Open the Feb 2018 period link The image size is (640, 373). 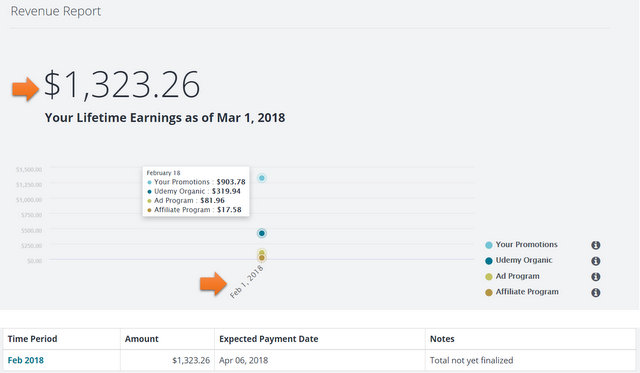(x=26, y=360)
